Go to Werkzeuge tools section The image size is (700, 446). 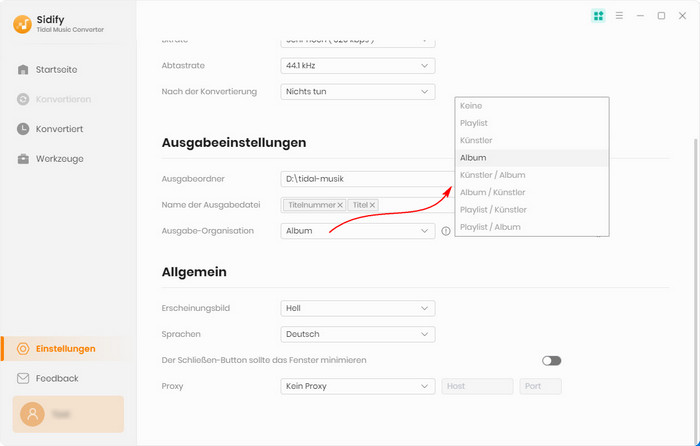[x=59, y=159]
